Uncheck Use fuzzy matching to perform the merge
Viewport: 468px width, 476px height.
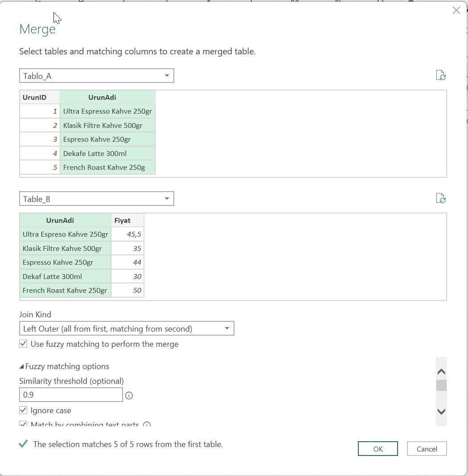click(x=24, y=344)
